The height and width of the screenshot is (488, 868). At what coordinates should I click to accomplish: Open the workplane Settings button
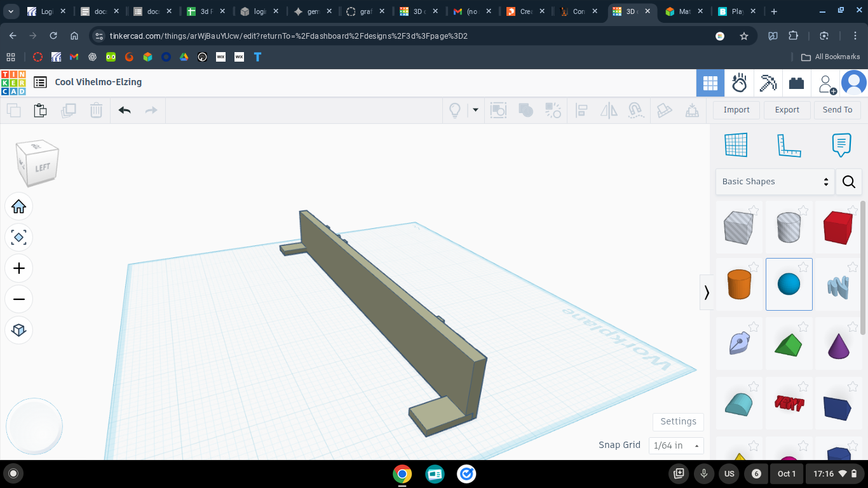tap(678, 421)
